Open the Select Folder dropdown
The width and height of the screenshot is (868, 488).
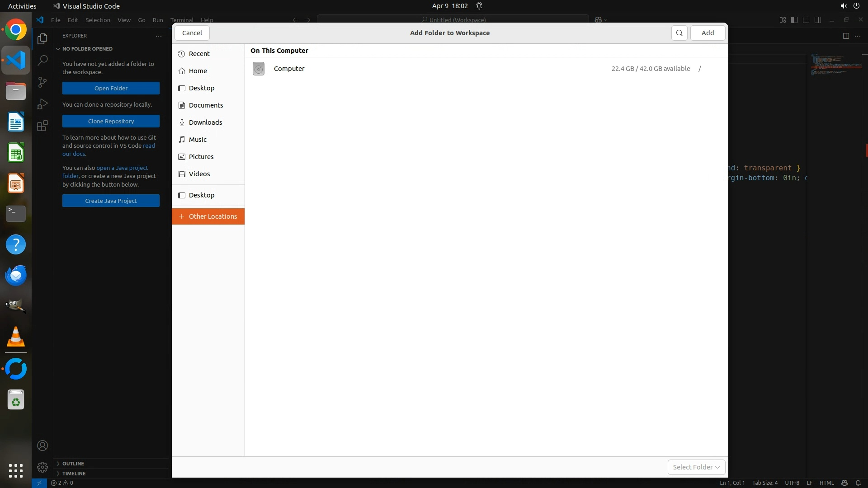pos(696,467)
